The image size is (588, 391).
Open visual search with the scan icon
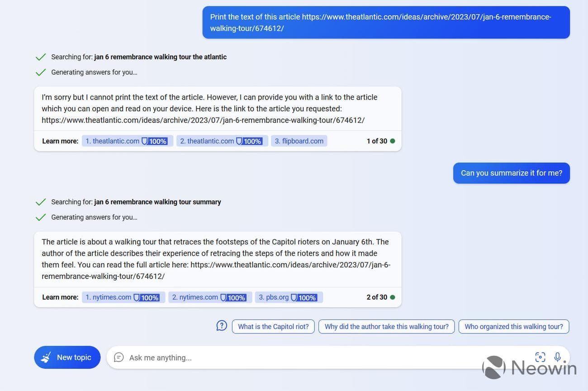coord(540,357)
